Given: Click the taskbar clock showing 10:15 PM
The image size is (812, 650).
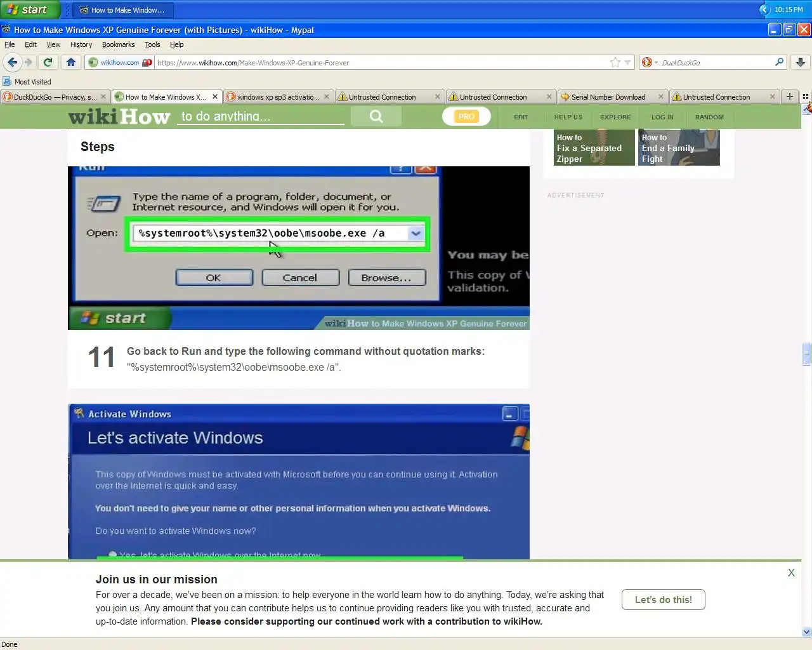Looking at the screenshot, I should tap(789, 10).
